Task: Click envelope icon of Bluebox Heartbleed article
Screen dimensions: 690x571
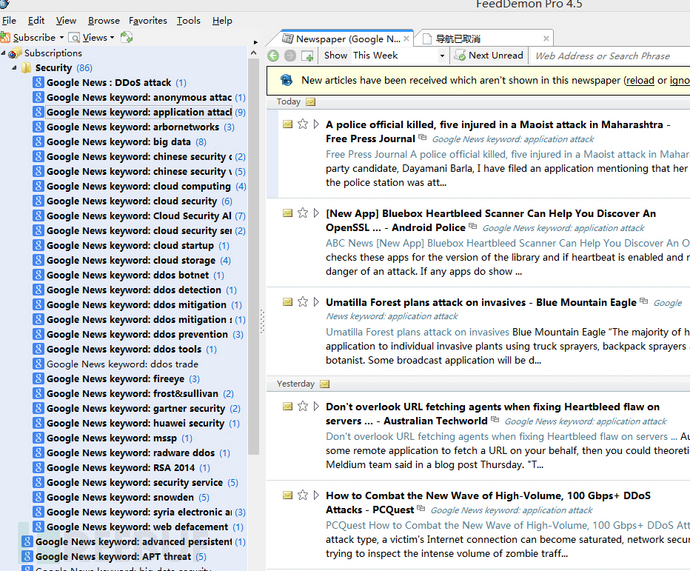Action: coord(288,213)
